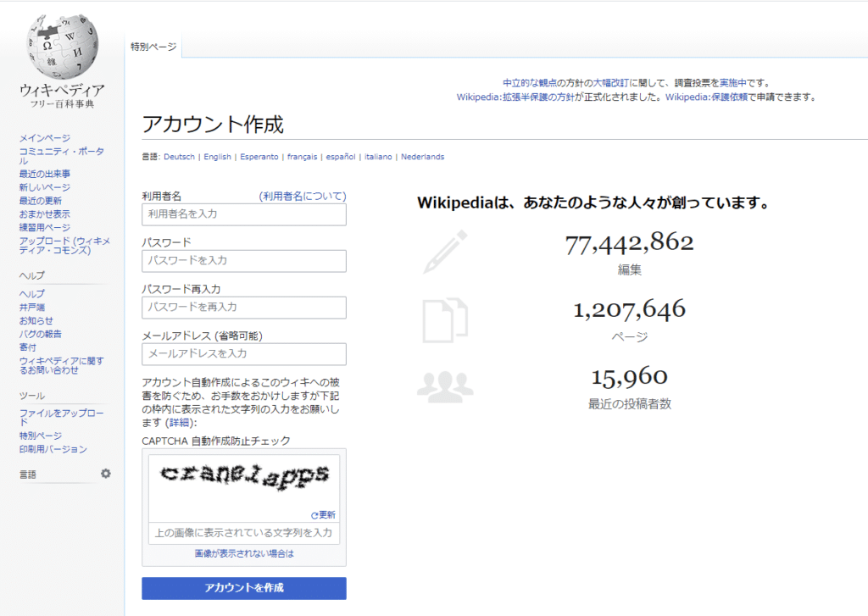The image size is (868, 616).
Task: Click the CAPTCHA image
Action: [x=244, y=478]
